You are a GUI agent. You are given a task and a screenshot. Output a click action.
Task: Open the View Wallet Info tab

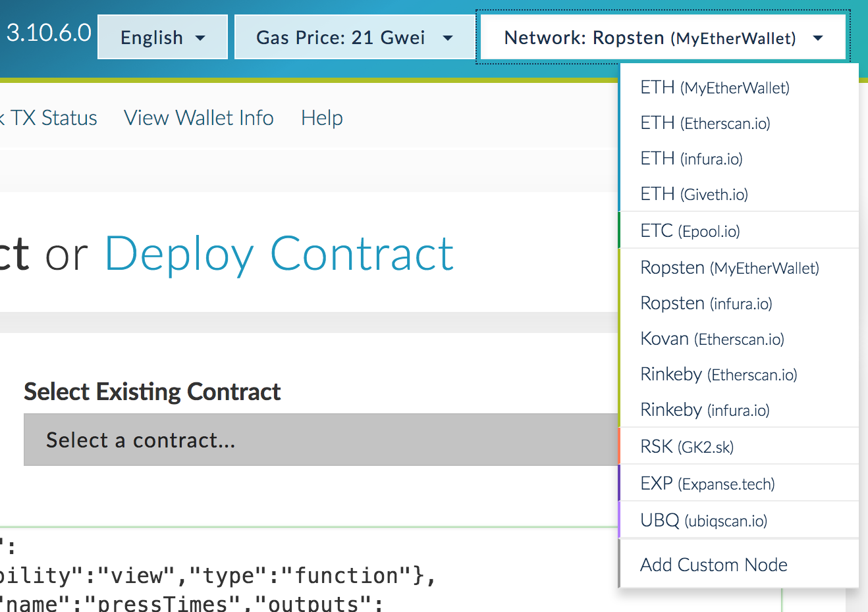(x=199, y=118)
